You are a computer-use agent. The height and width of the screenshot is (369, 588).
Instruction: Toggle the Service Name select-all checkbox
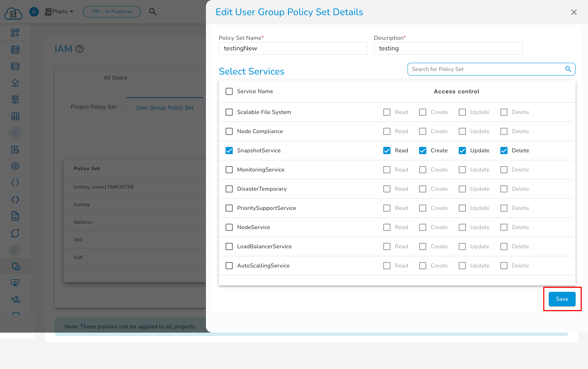coord(229,91)
